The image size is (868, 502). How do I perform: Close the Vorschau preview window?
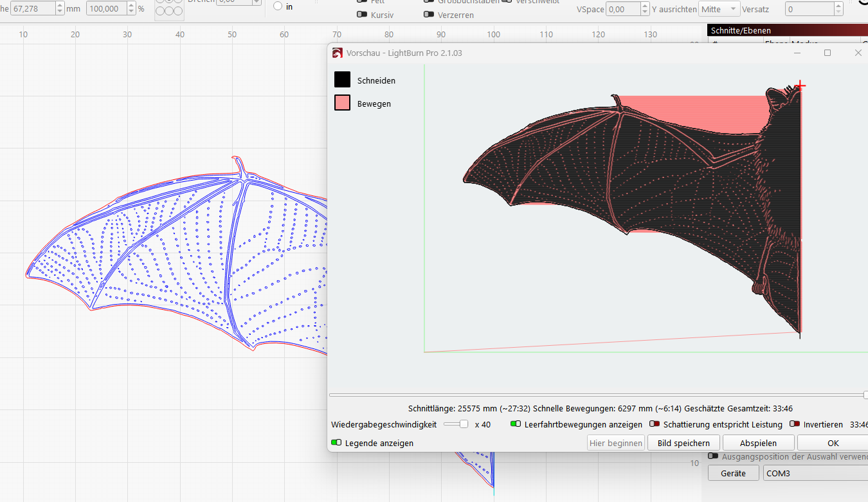pos(858,53)
